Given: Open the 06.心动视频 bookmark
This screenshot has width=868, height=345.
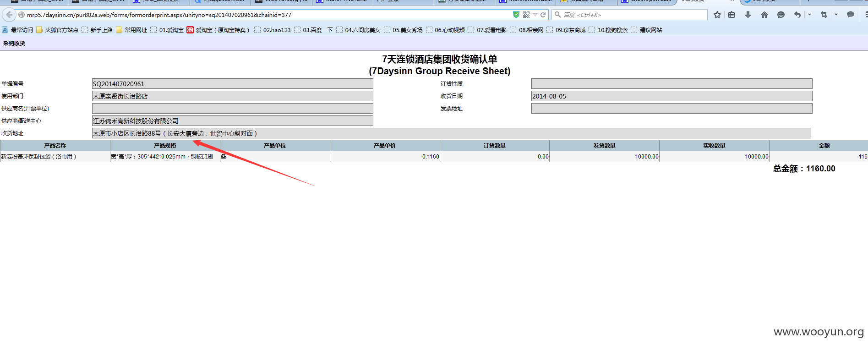Looking at the screenshot, I should [445, 30].
